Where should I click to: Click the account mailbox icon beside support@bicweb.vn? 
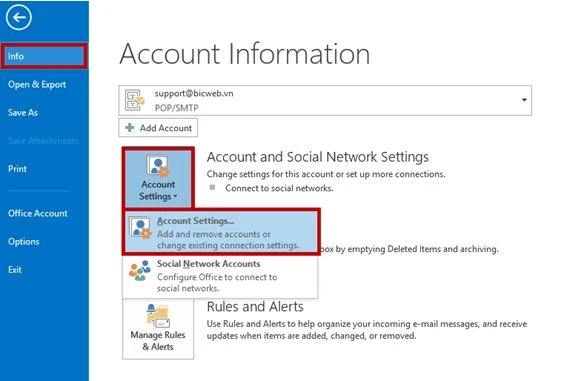point(135,100)
